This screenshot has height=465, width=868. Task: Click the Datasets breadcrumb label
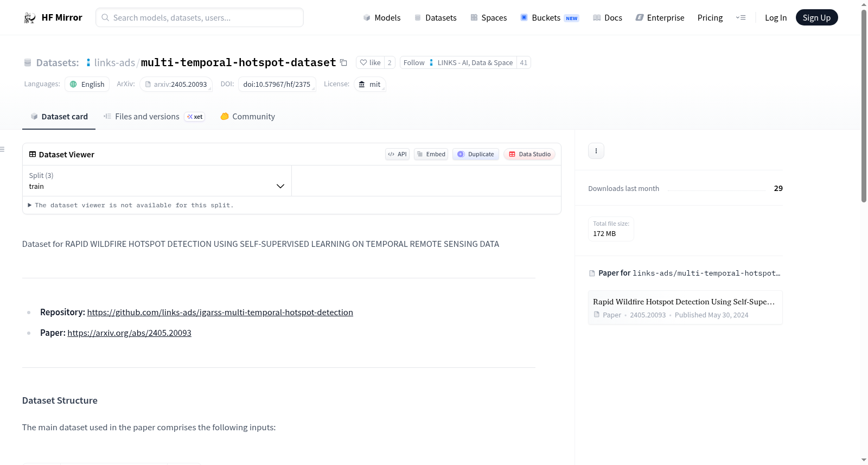(58, 62)
